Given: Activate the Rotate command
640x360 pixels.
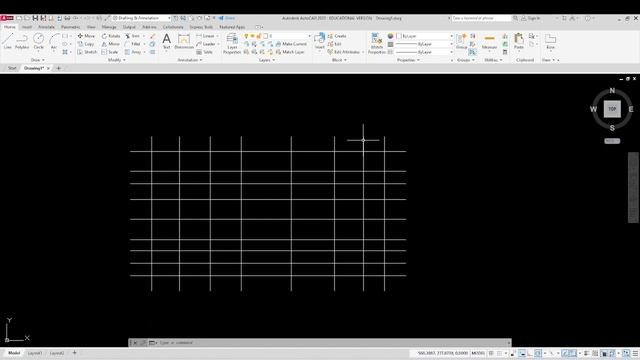Looking at the screenshot, I should 111,36.
